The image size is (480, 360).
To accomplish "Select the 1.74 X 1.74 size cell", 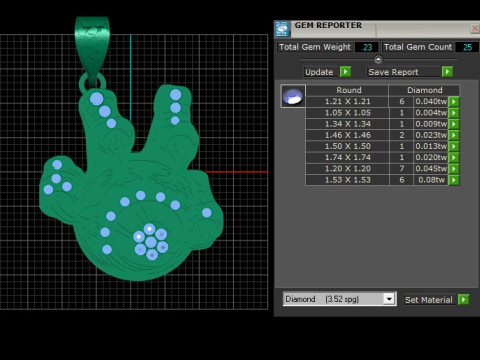I will point(347,157).
